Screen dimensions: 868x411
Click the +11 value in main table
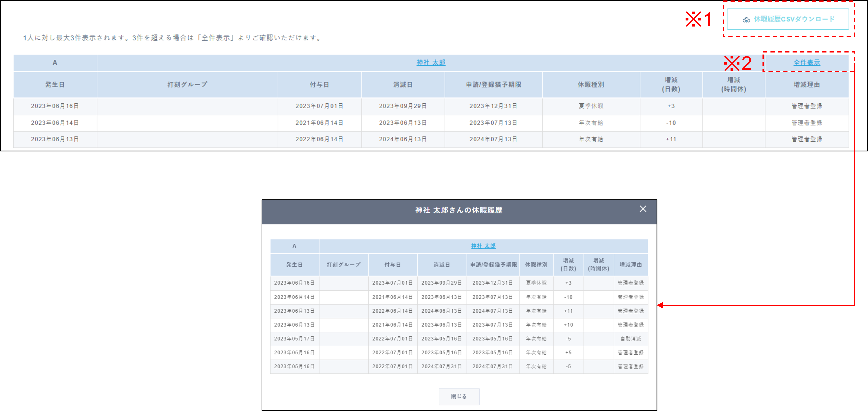point(671,139)
